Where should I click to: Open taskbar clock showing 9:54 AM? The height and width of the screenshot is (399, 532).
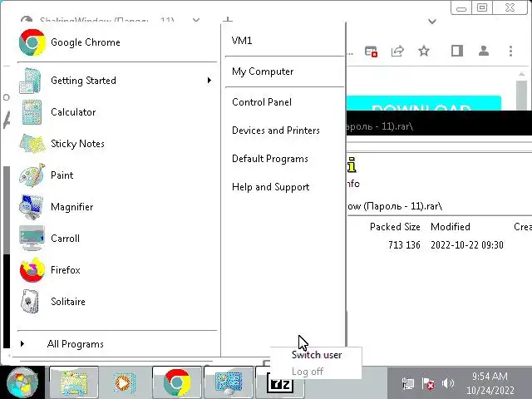(490, 383)
